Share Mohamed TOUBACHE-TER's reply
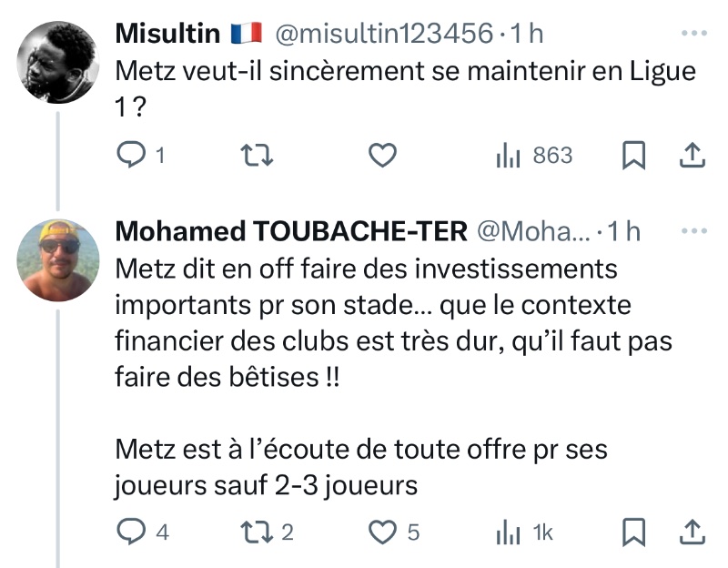The image size is (728, 568). coord(693,532)
